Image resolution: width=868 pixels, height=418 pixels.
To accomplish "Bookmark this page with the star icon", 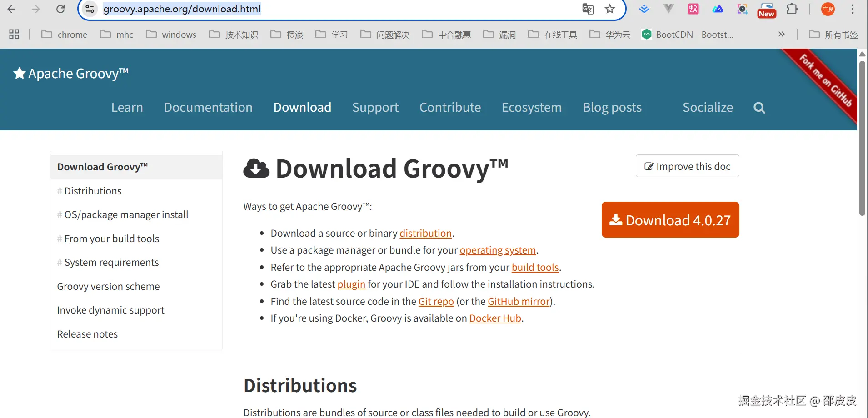I will [x=609, y=9].
